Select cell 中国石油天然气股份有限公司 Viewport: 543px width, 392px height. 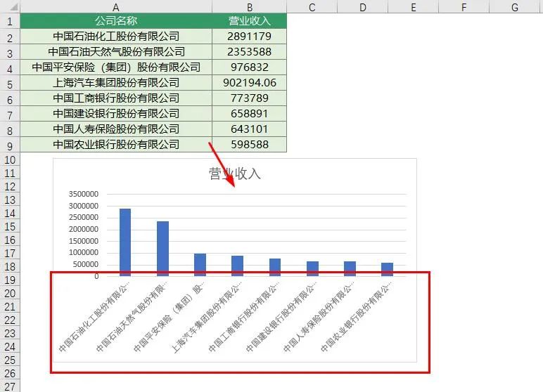tap(116, 51)
